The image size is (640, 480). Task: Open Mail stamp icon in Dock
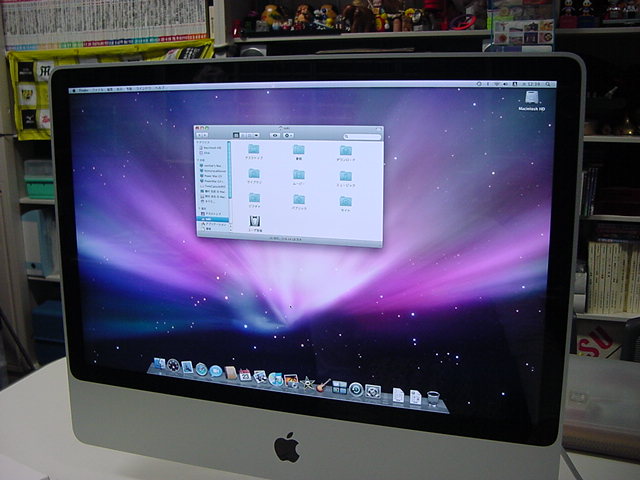tap(187, 367)
